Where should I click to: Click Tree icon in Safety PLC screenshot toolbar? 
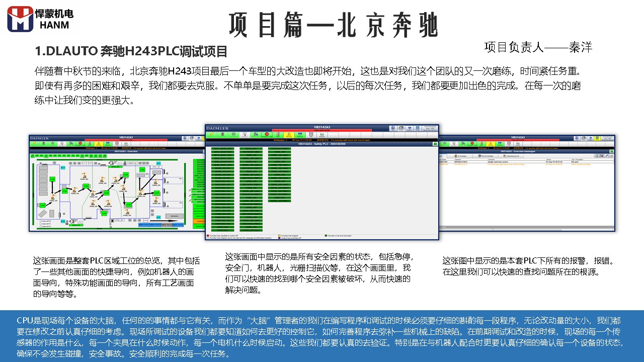click(311, 135)
